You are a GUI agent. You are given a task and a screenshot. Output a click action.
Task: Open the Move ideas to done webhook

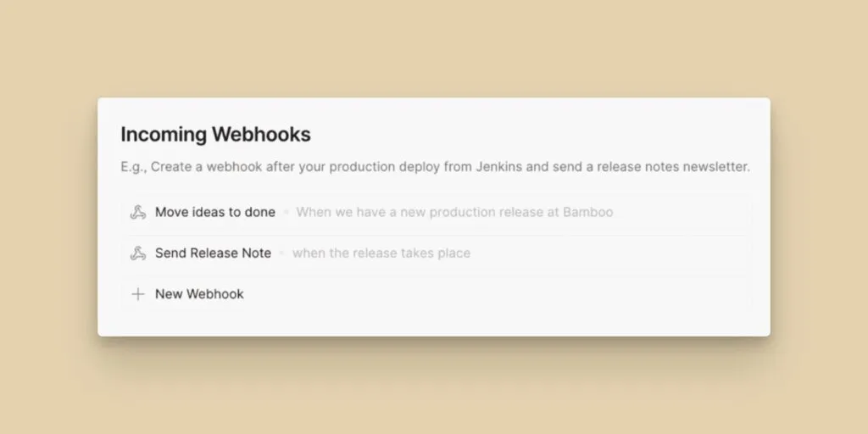(214, 212)
